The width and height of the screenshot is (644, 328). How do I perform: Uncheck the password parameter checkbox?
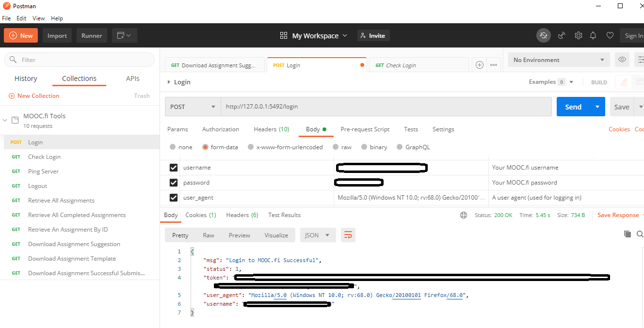click(173, 183)
